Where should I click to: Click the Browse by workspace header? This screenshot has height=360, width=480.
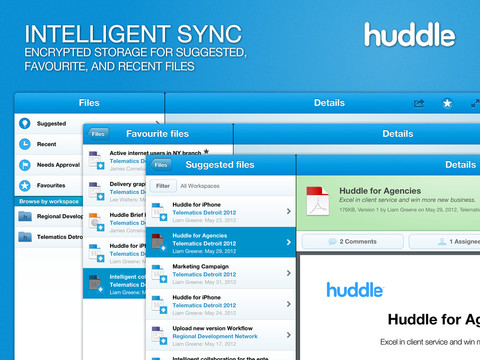click(x=49, y=201)
